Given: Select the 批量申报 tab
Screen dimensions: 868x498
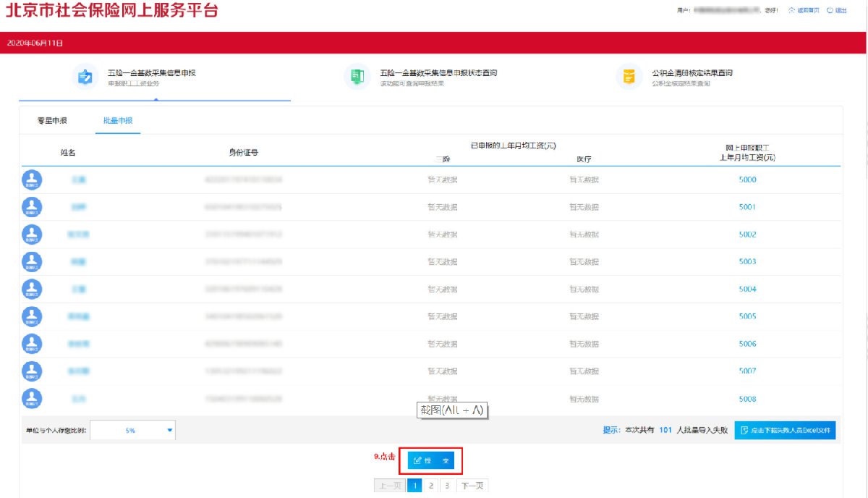Looking at the screenshot, I should coord(118,121).
